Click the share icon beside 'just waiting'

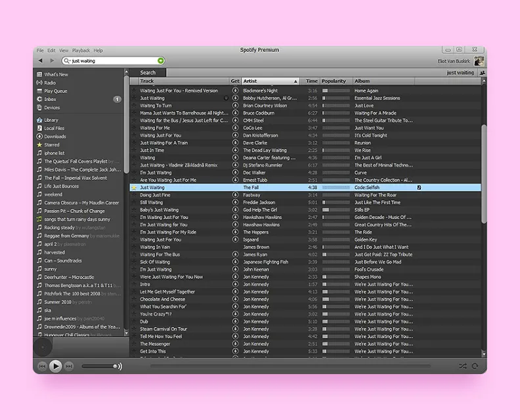tap(483, 73)
